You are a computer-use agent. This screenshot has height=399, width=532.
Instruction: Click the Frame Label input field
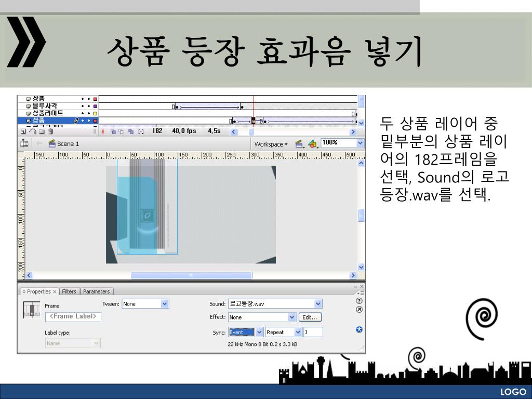73,316
